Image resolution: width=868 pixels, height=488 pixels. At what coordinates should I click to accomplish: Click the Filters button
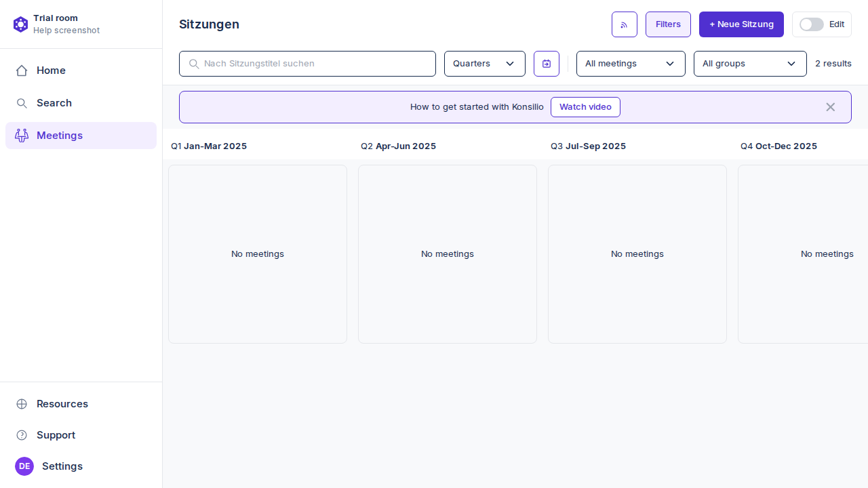tap(668, 24)
